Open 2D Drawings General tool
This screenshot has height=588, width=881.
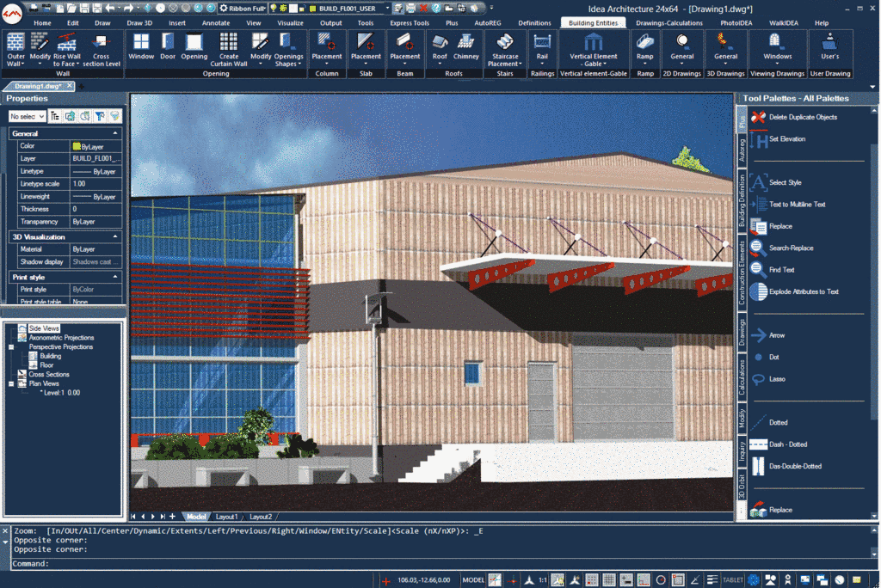coord(682,49)
